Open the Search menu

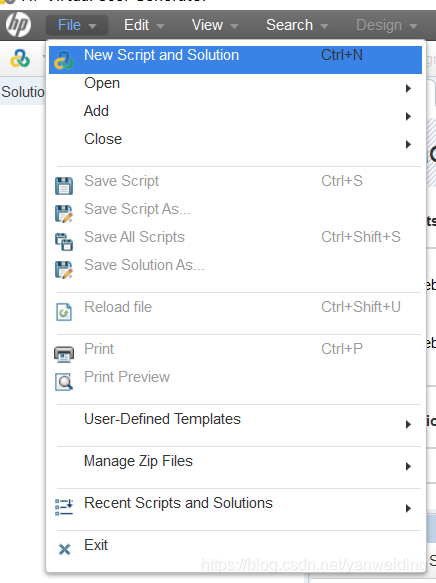click(297, 25)
